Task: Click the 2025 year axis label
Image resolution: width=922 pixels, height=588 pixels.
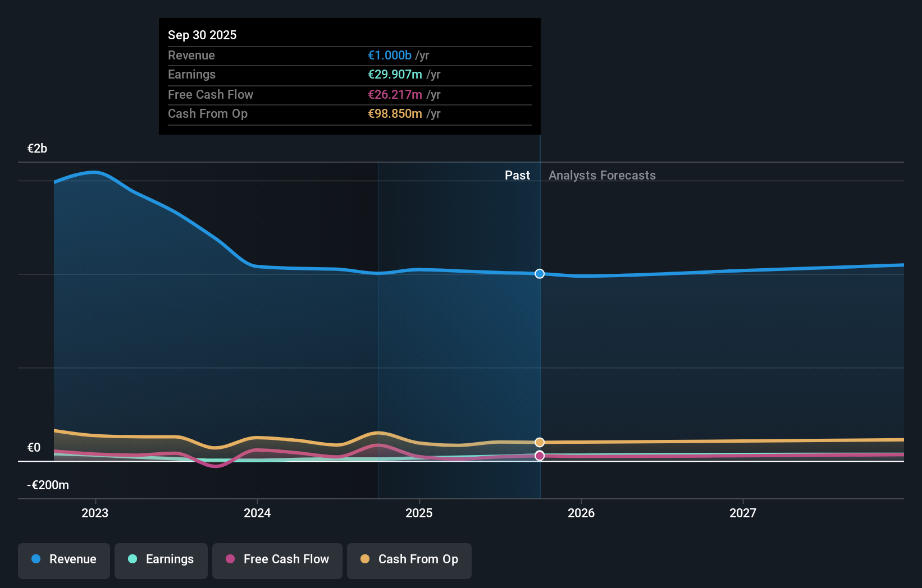Action: point(419,512)
